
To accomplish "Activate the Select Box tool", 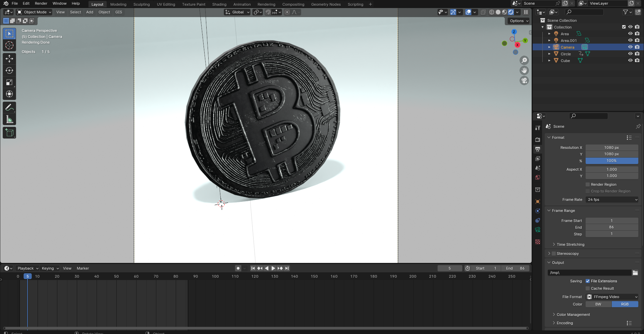I will click(9, 34).
